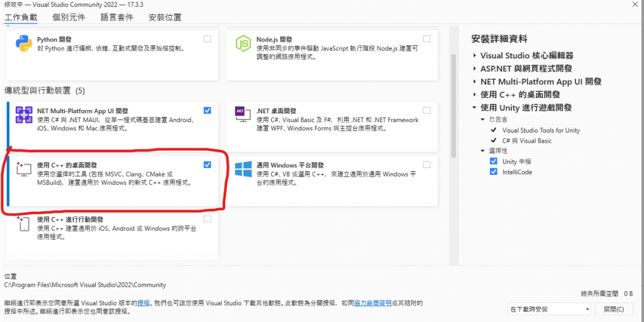Enable the Python 開發 workload checkbox
This screenshot has height=322, width=644.
click(x=208, y=39)
